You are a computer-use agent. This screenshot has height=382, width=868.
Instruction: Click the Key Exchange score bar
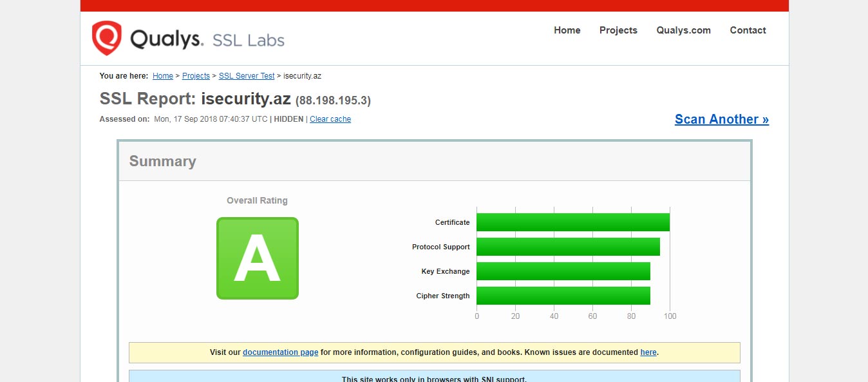(x=563, y=271)
